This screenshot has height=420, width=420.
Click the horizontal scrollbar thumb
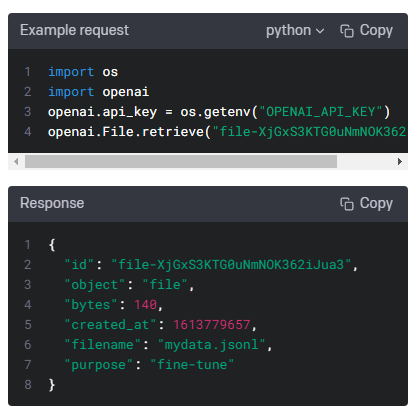(x=181, y=162)
